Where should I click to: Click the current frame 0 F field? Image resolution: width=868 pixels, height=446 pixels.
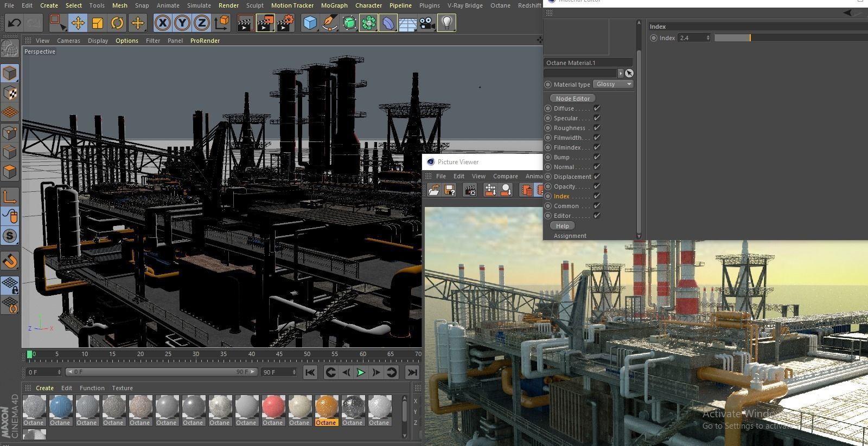coord(44,372)
